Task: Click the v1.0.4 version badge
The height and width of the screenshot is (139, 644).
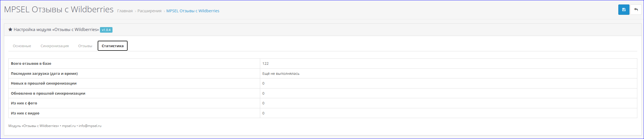Action: (106, 30)
